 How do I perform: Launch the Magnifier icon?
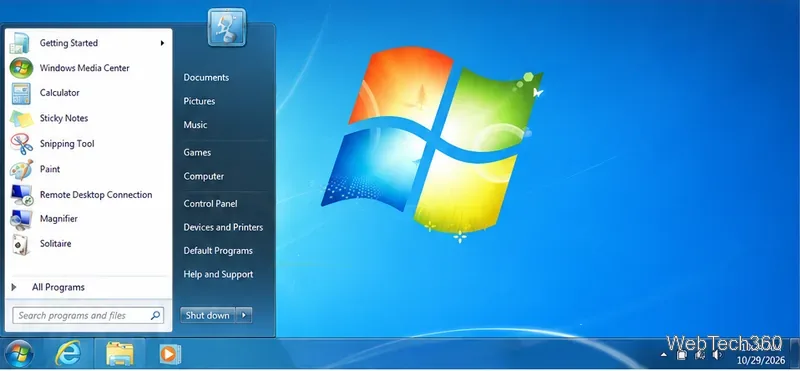pyautogui.click(x=21, y=219)
